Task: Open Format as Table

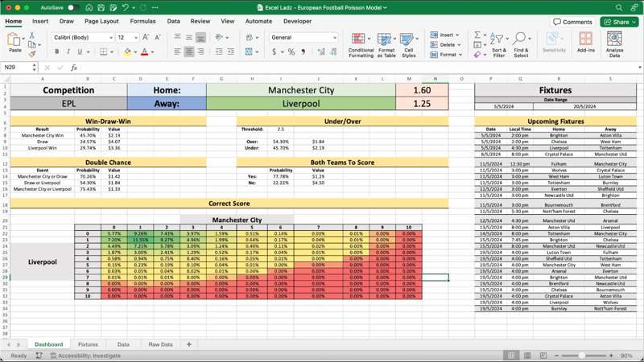Action: pos(386,45)
